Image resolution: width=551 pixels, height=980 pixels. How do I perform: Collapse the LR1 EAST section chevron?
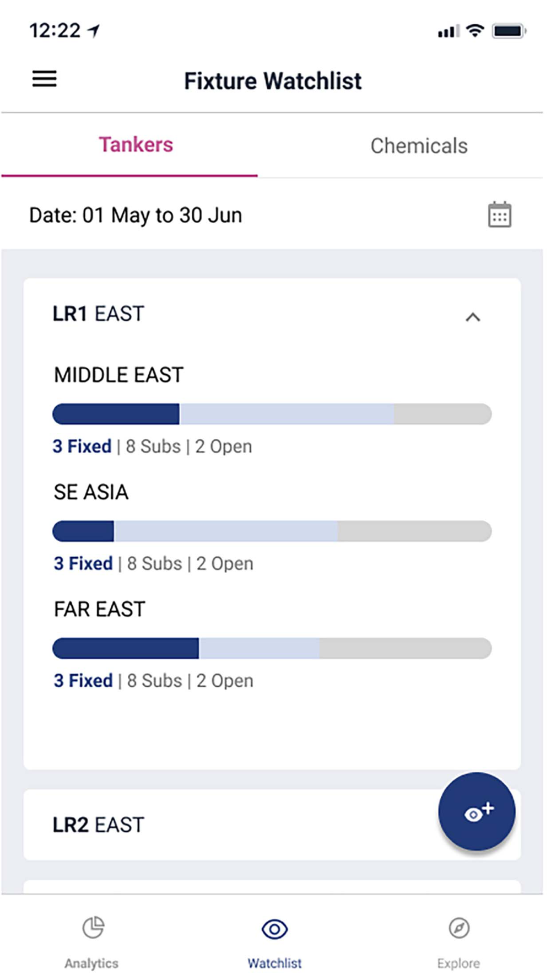tap(473, 317)
